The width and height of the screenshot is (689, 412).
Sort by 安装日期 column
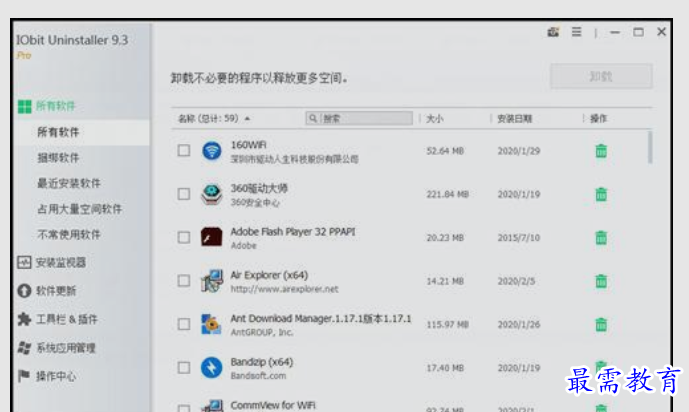(514, 119)
